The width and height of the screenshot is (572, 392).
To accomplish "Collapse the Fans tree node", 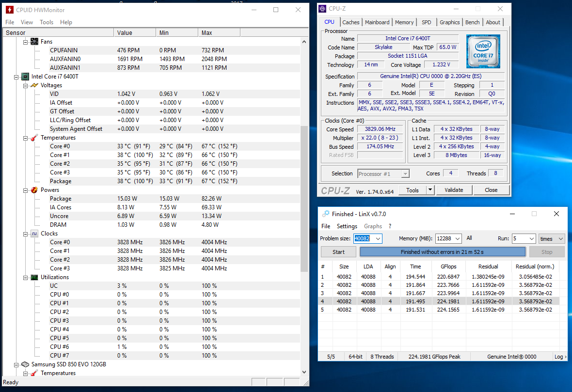I will click(x=26, y=42).
